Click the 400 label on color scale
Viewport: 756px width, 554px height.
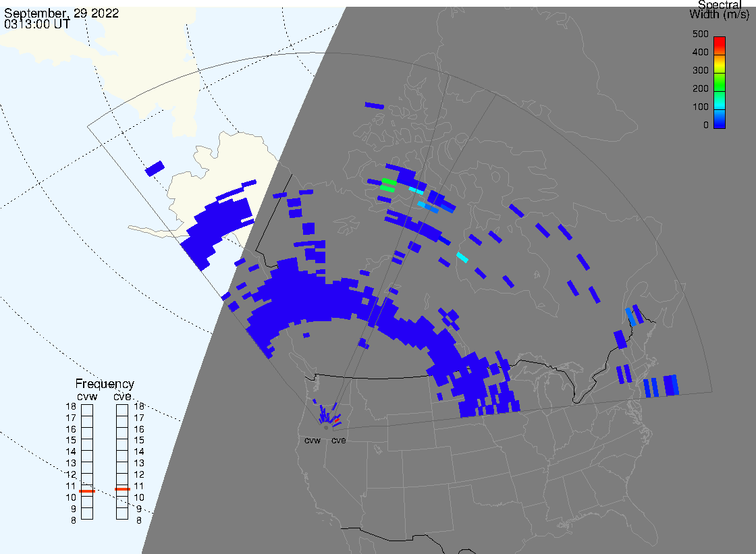(x=700, y=52)
